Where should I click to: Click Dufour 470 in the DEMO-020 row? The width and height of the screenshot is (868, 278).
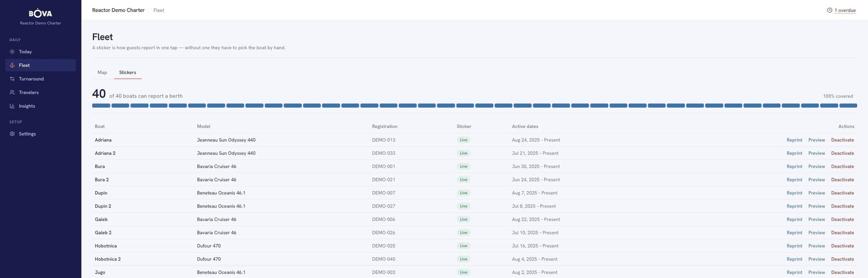click(209, 246)
